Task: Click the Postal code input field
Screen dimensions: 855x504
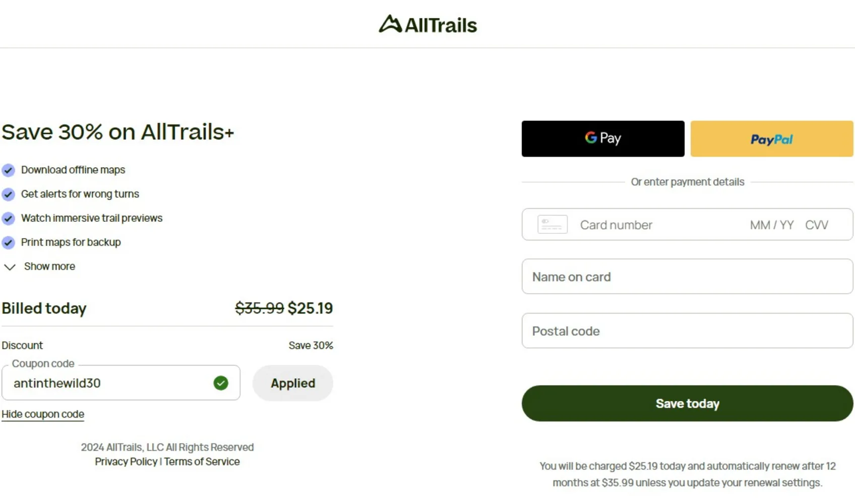Action: (x=687, y=331)
